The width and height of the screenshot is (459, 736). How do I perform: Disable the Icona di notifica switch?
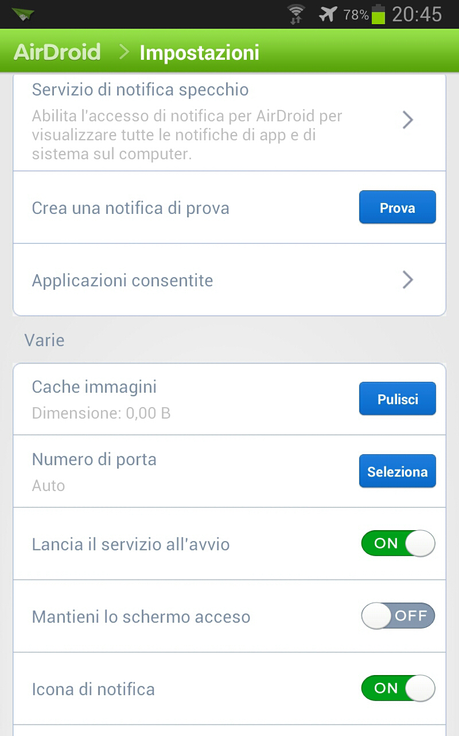[398, 688]
